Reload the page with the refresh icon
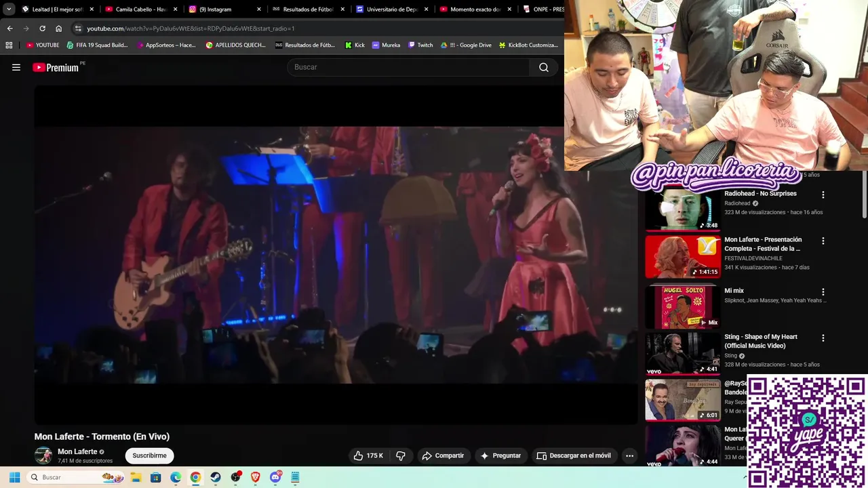 click(42, 28)
